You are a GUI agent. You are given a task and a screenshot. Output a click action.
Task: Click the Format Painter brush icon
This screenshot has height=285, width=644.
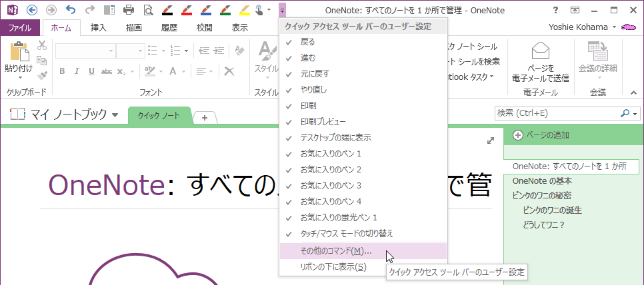click(x=41, y=75)
